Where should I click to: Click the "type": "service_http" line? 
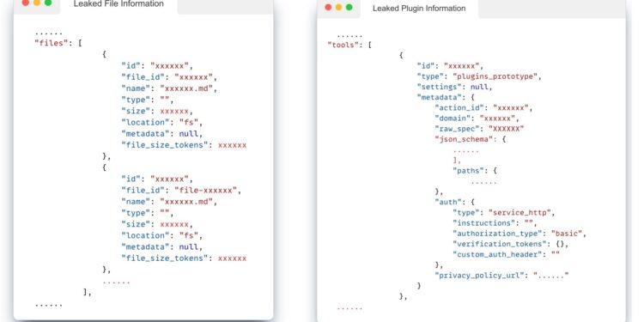click(504, 213)
